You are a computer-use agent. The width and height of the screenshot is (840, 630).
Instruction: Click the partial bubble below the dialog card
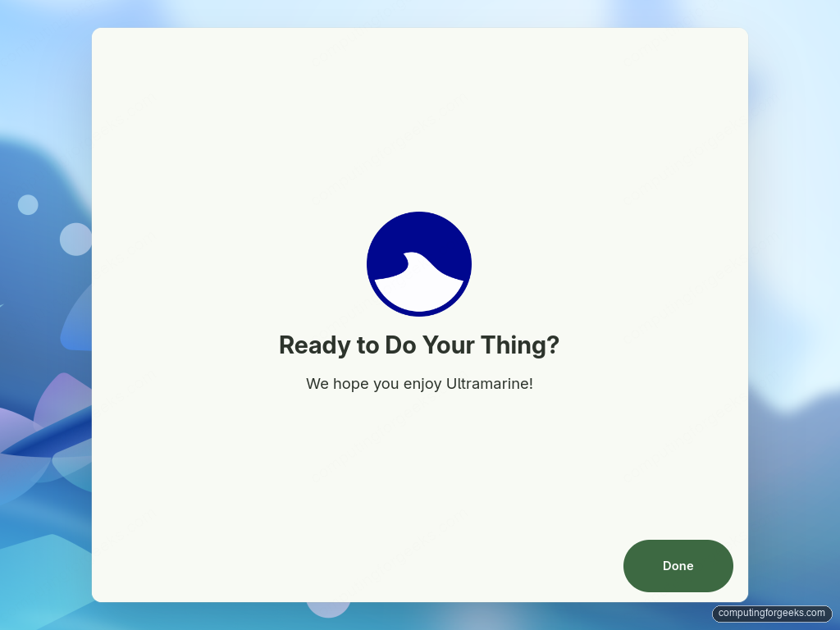(x=328, y=609)
